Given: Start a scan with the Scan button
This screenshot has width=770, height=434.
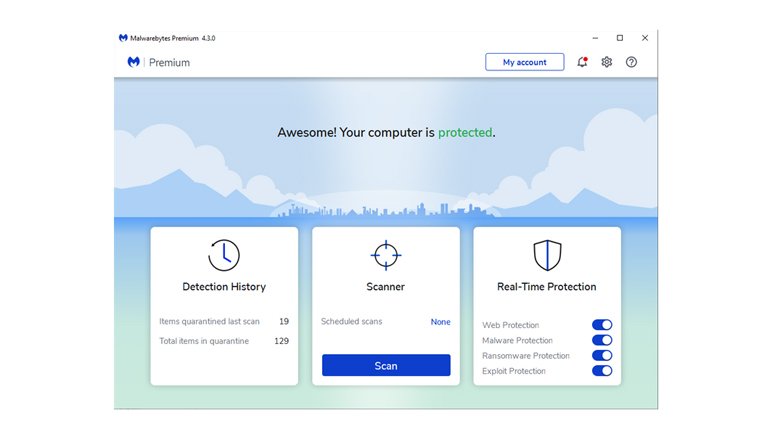Looking at the screenshot, I should (386, 366).
